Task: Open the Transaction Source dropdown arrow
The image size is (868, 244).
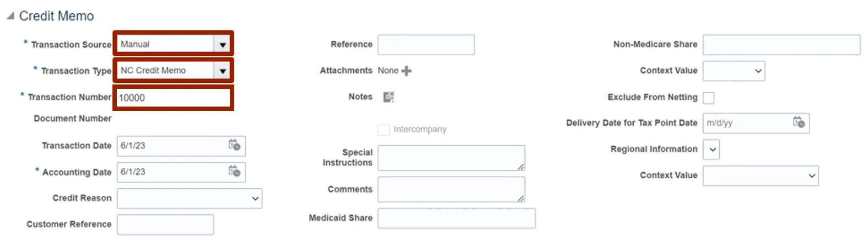Action: point(222,44)
